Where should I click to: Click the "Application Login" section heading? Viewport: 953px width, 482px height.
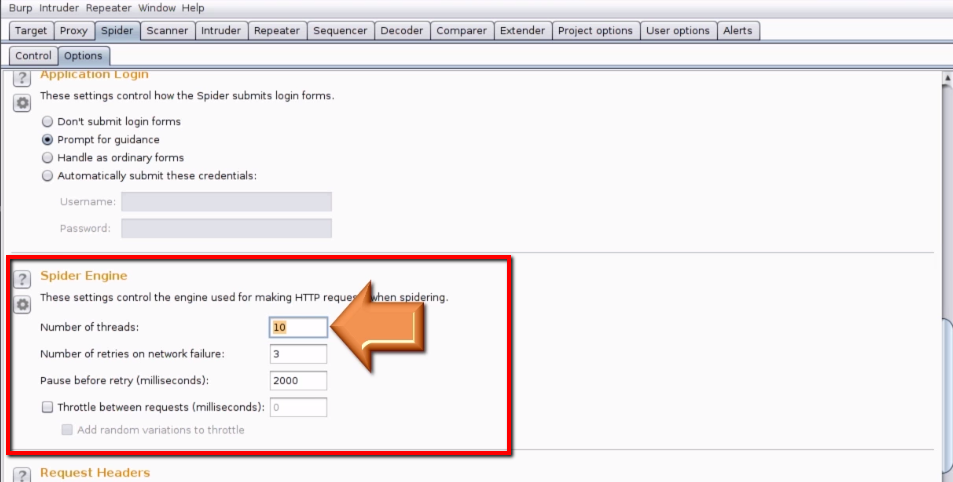(x=94, y=75)
